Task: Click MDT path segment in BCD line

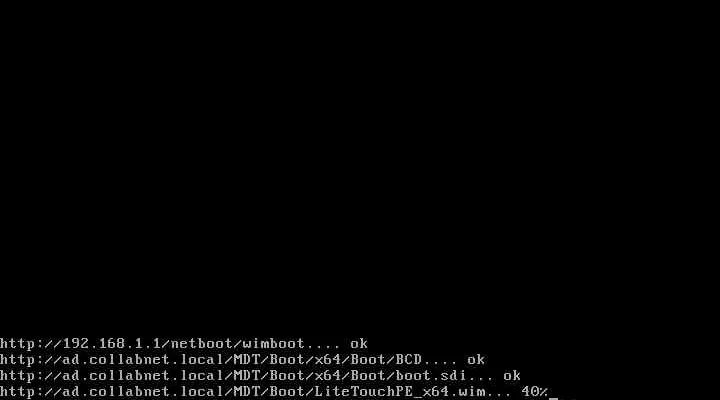Action: pos(247,360)
